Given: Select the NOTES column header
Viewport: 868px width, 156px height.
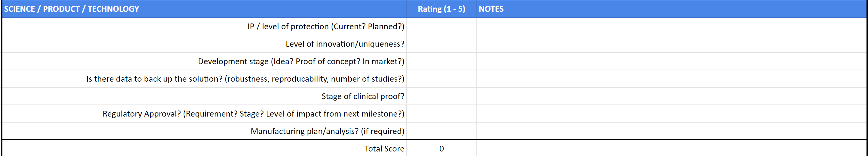Looking at the screenshot, I should coord(672,9).
